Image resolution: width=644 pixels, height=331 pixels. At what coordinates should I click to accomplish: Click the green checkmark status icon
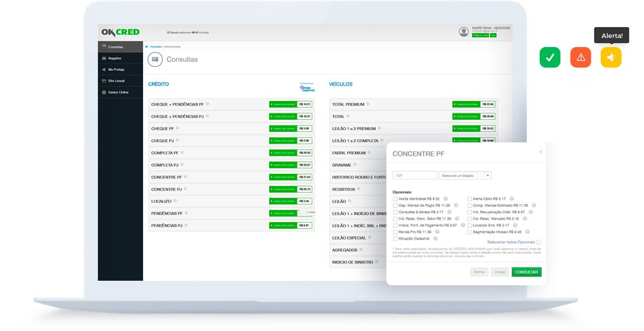(x=549, y=57)
